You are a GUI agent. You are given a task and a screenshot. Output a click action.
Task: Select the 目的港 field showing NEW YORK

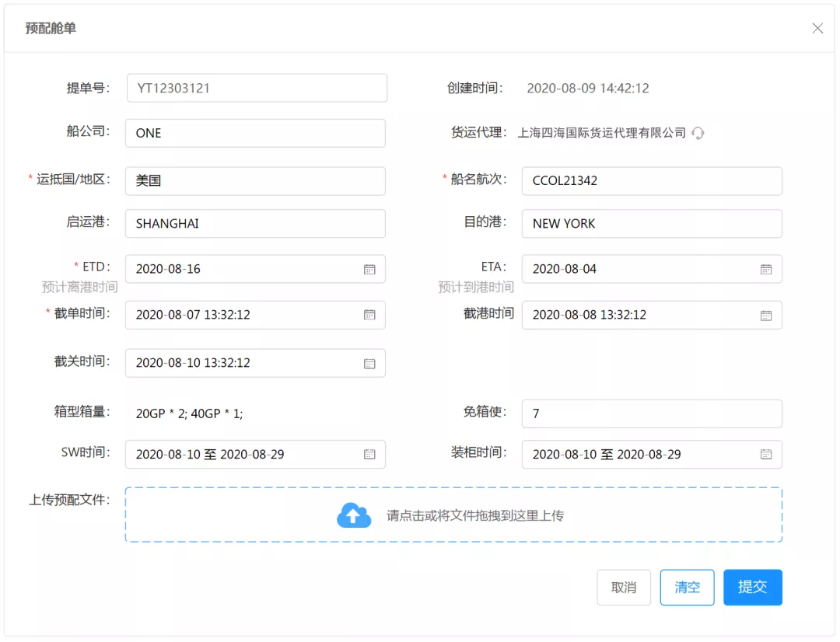tap(652, 223)
